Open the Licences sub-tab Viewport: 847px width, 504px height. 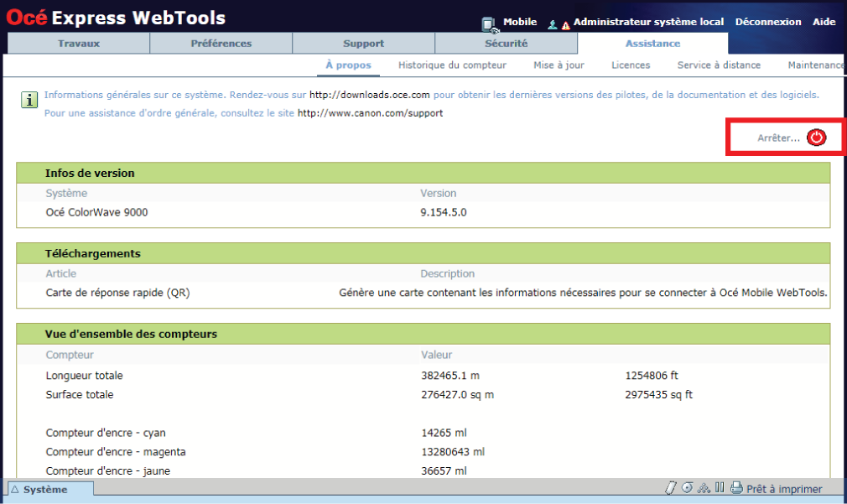[631, 65]
